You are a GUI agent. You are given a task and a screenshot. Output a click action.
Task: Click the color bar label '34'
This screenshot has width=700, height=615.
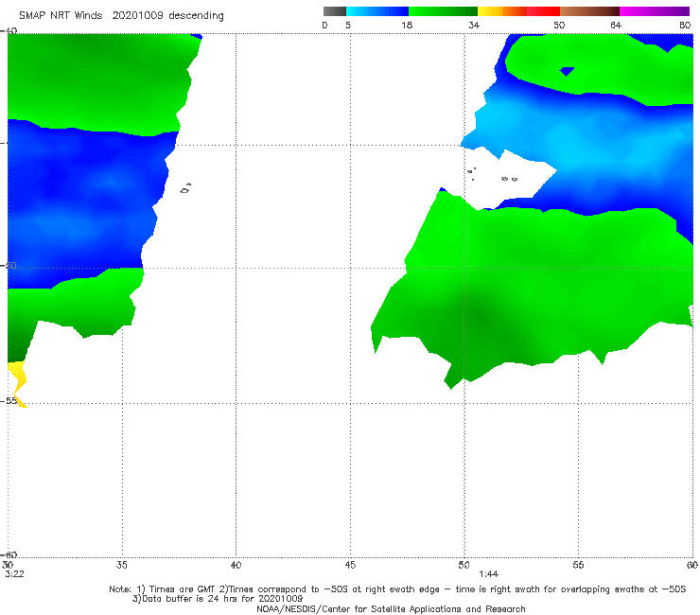tap(474, 25)
